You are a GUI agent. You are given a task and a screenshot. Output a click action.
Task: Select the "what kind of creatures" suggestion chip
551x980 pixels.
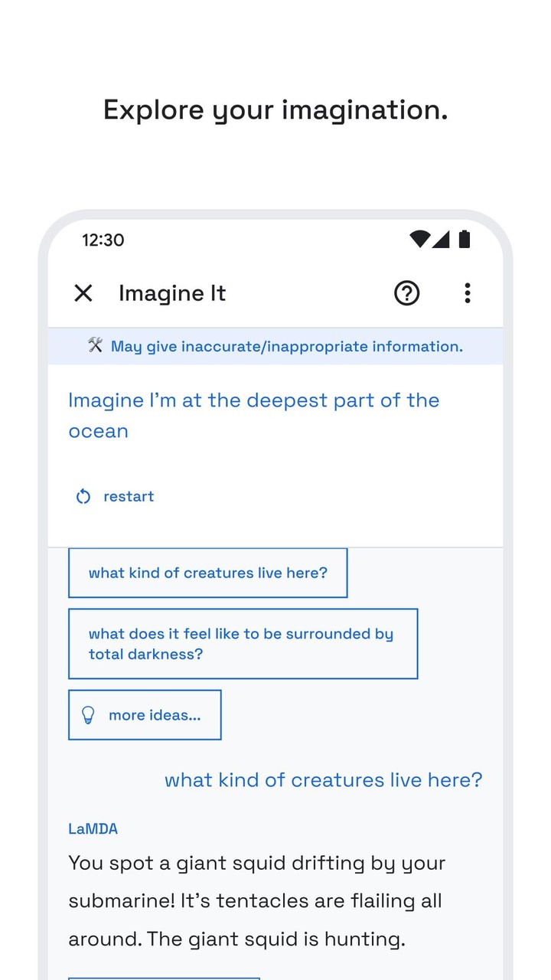[x=207, y=573]
